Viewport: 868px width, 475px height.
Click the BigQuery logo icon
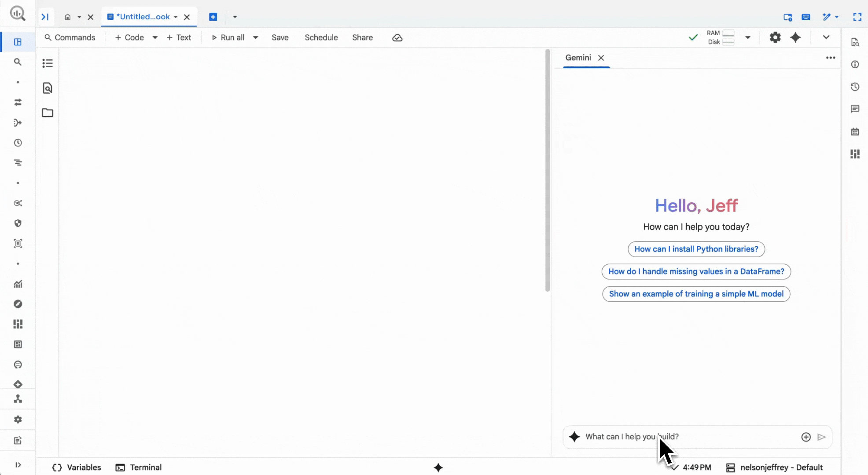[x=18, y=13]
